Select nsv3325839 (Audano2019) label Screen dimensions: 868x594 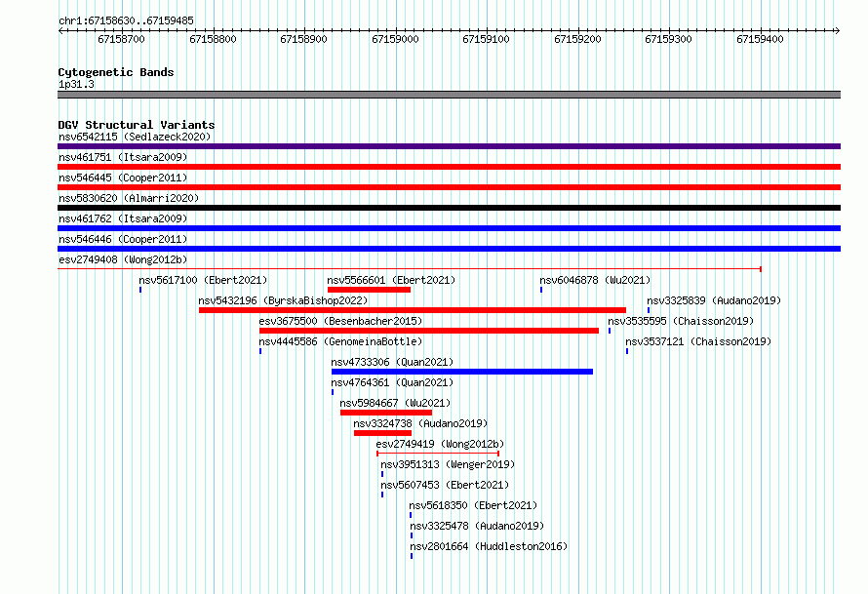(x=714, y=300)
